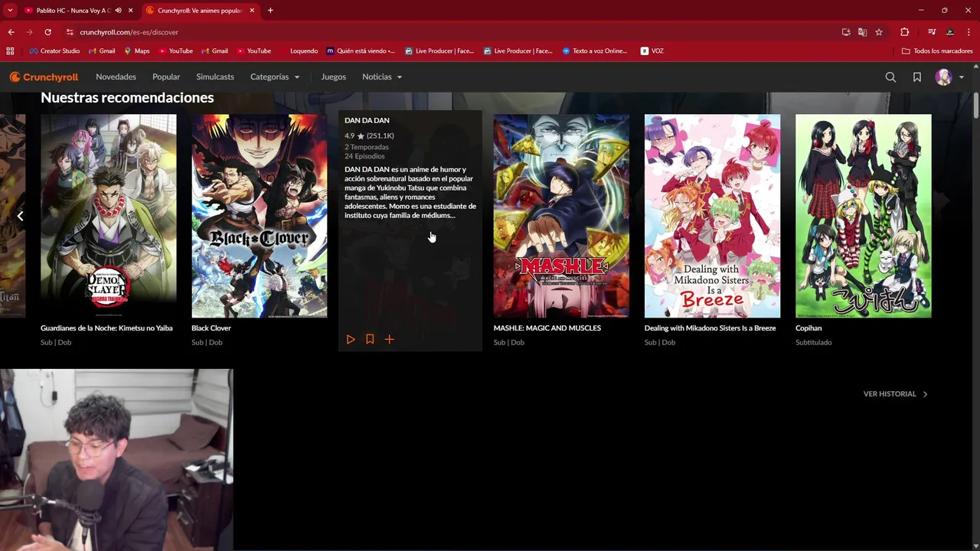980x551 pixels.
Task: Open the tab search dropdown arrow
Action: tap(10, 11)
